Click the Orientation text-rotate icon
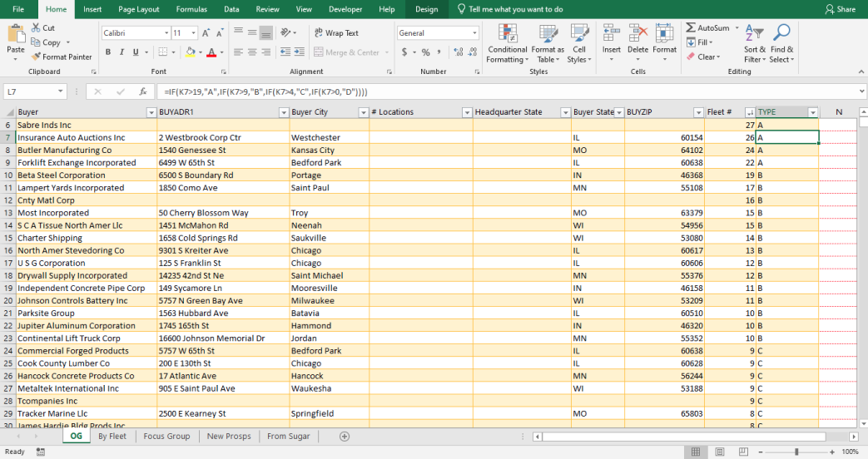Viewport: 868px width, 459px height. [285, 32]
